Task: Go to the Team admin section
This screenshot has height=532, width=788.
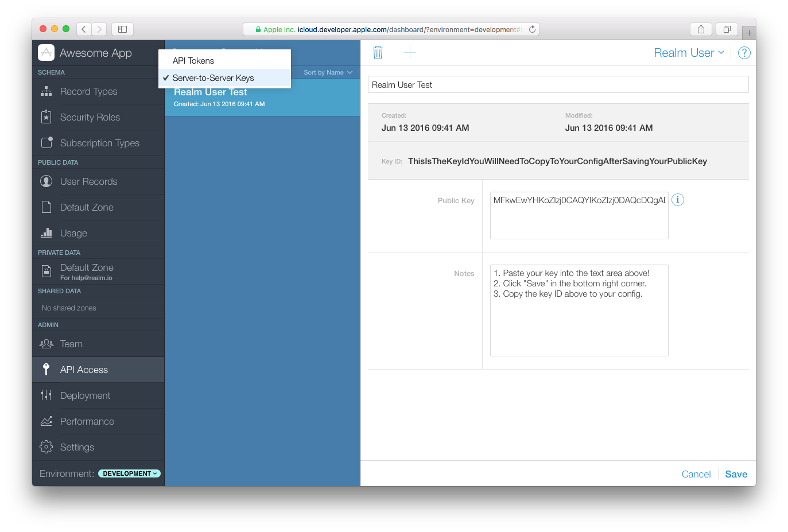Action: (98, 344)
